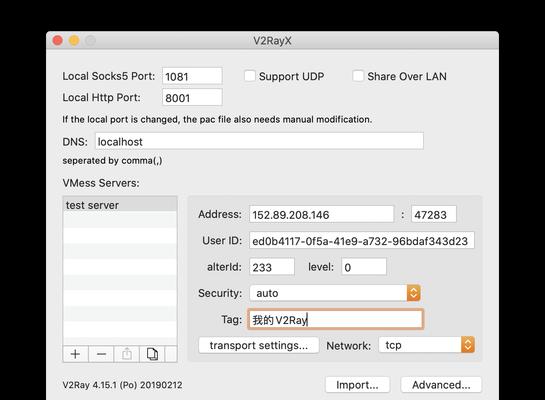Click the User ID field
This screenshot has width=545, height=400.
click(362, 240)
